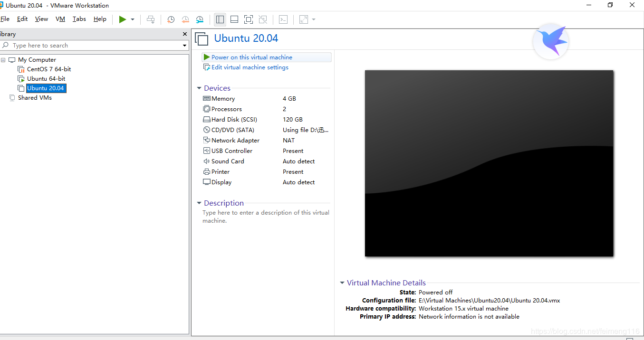Toggle the thumbnail bar view
This screenshot has width=644, height=340.
coord(234,19)
